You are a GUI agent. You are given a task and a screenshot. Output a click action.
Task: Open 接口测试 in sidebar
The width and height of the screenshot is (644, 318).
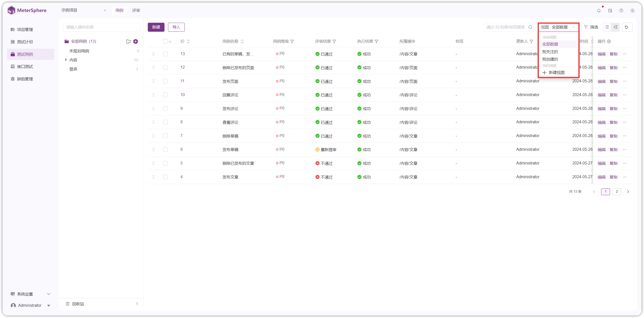pyautogui.click(x=30, y=66)
